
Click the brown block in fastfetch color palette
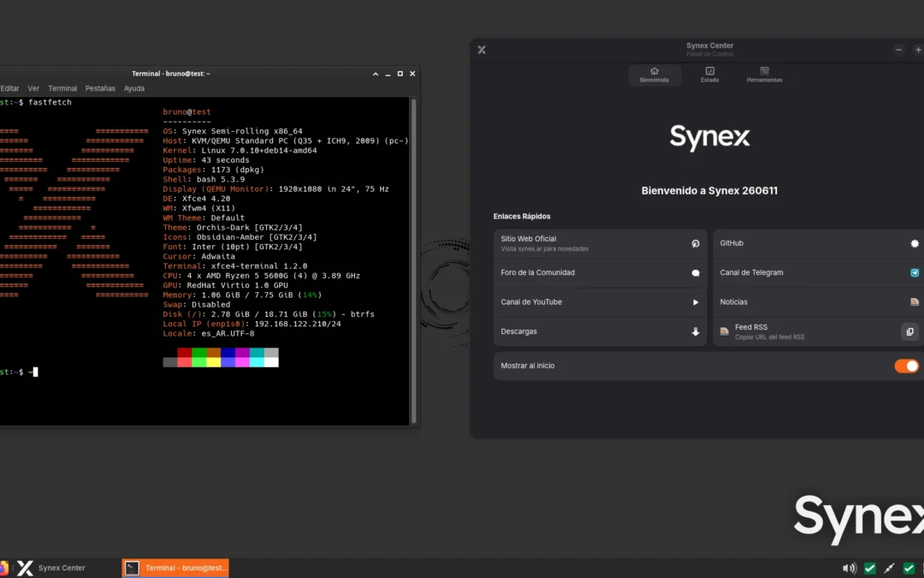(213, 353)
